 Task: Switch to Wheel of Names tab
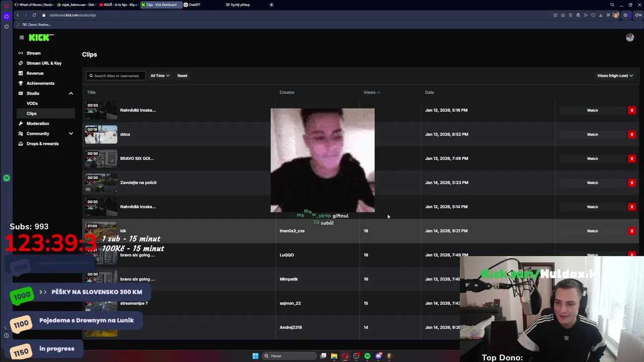34,5
